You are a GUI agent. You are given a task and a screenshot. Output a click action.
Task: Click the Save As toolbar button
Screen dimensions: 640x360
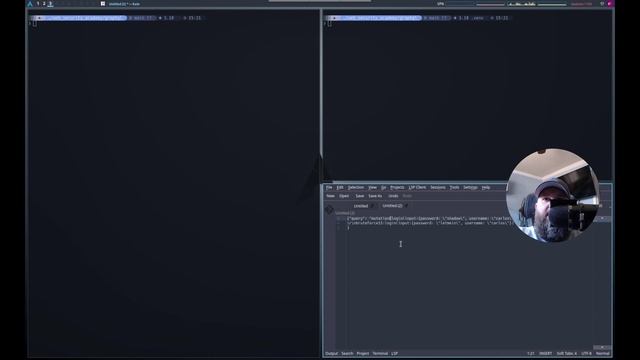pos(375,196)
